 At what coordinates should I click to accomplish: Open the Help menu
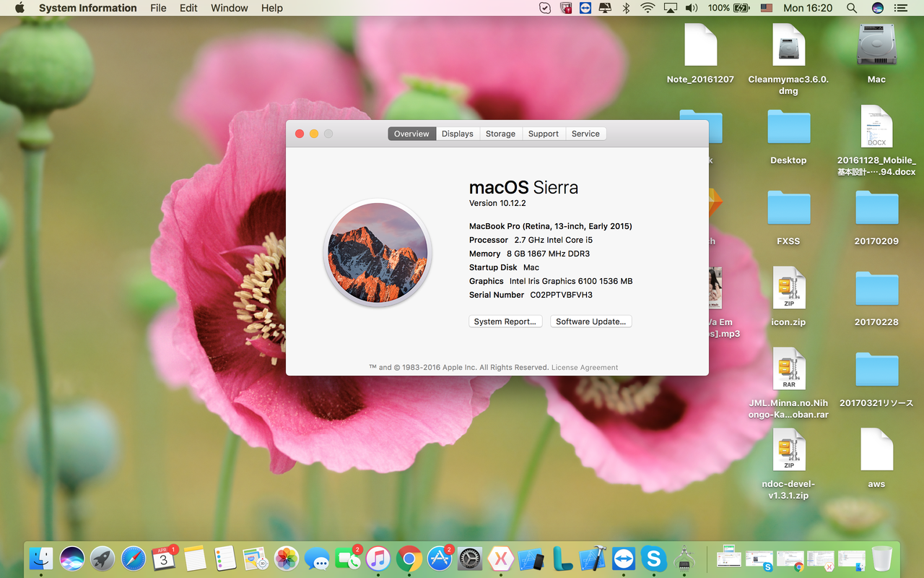[272, 8]
